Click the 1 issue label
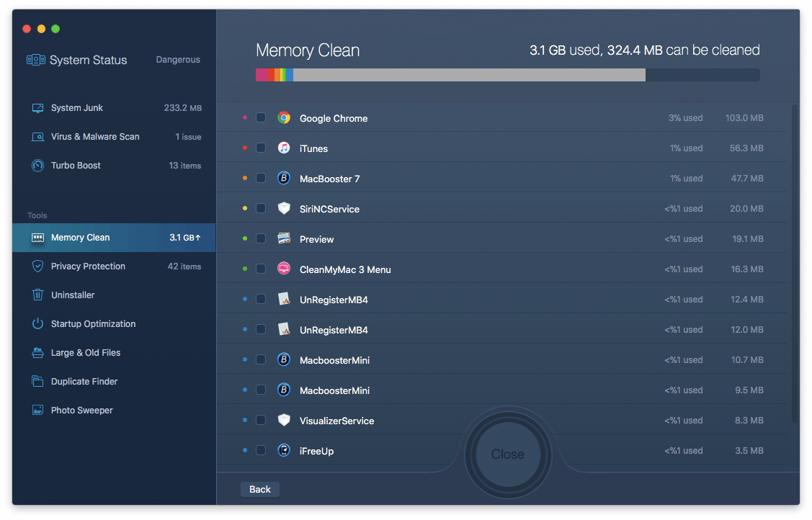 (x=188, y=137)
